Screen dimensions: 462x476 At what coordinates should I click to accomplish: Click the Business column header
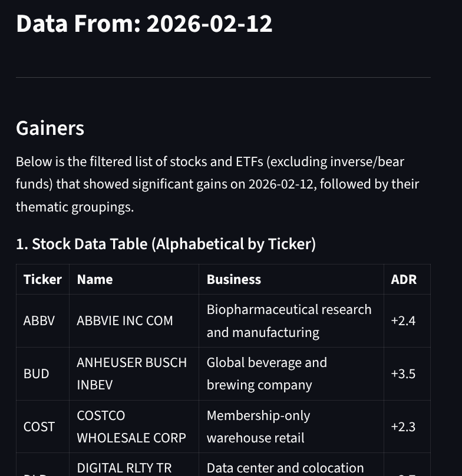(233, 279)
